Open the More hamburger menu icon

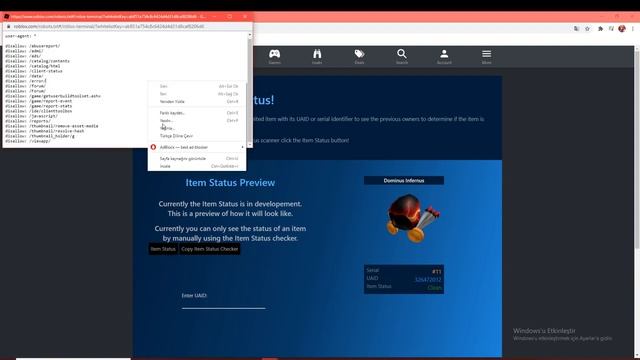click(487, 54)
